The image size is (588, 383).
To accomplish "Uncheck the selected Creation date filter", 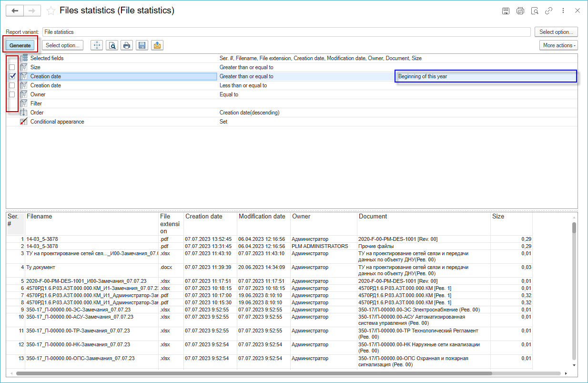I will (x=12, y=76).
